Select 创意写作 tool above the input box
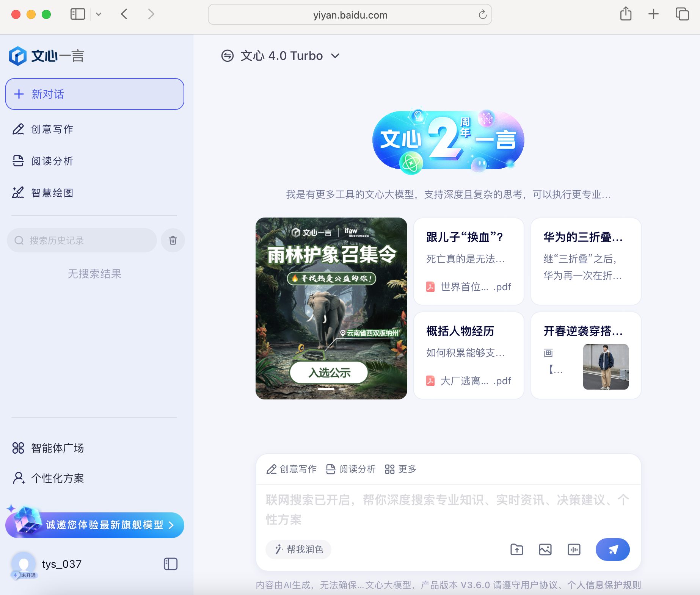The width and height of the screenshot is (700, 595). click(x=292, y=469)
